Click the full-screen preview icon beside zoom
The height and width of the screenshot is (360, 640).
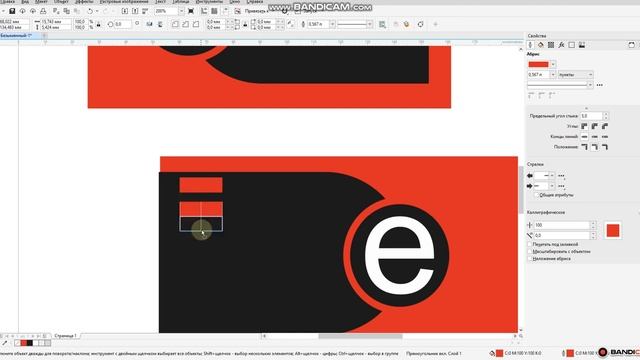click(x=191, y=11)
